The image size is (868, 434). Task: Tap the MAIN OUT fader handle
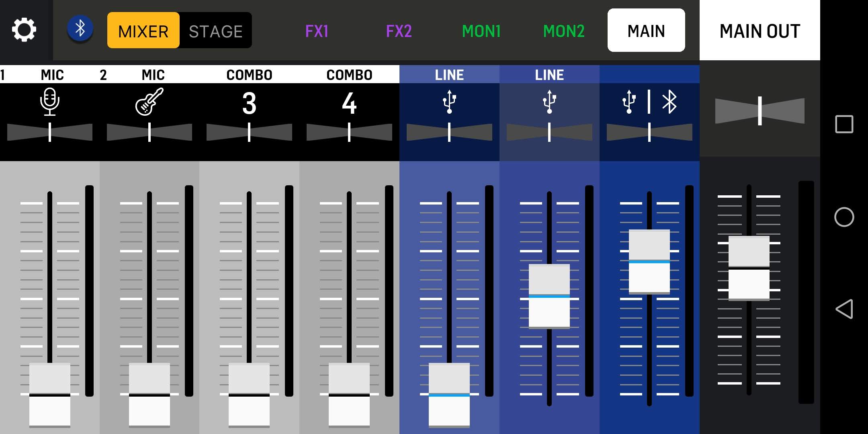point(749,268)
